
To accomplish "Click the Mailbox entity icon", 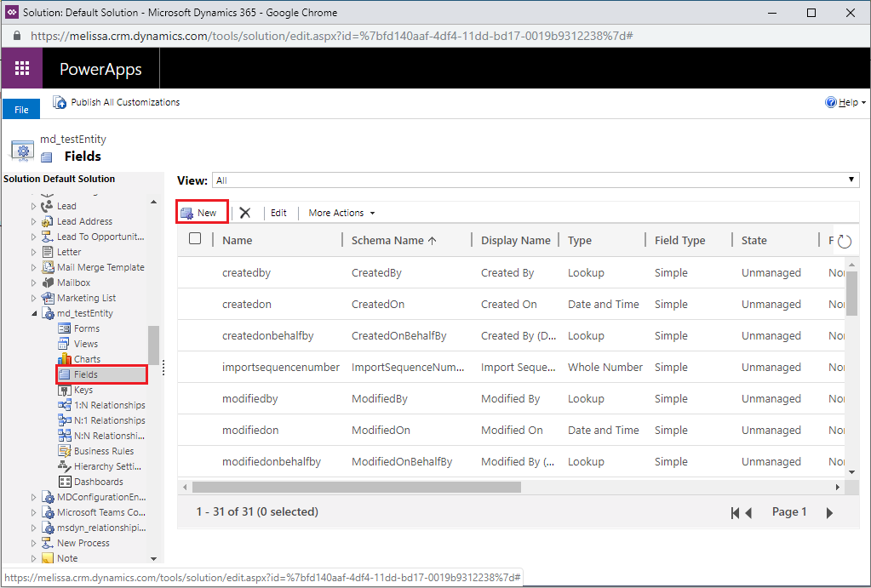I will pyautogui.click(x=48, y=283).
